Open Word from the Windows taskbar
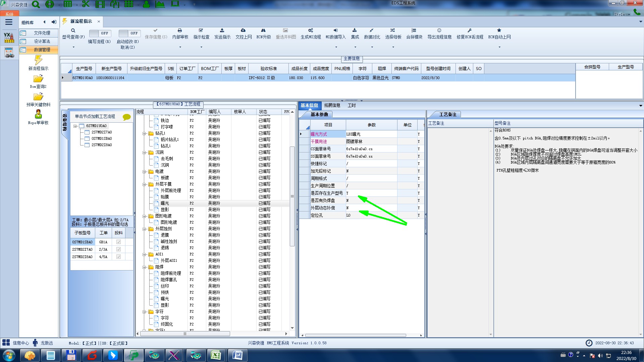This screenshot has height=362, width=644. coord(237,355)
